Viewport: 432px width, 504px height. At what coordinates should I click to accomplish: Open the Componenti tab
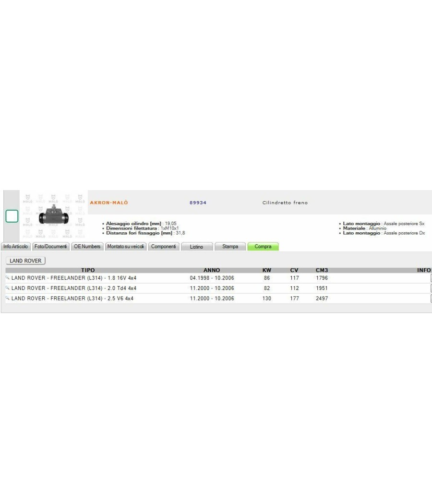click(164, 247)
